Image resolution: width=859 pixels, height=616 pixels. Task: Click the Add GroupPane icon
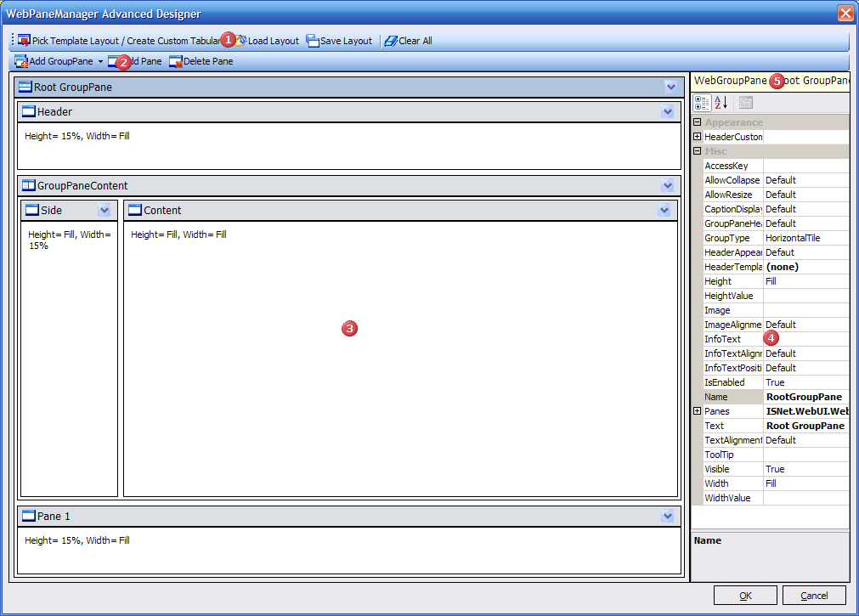tap(21, 62)
